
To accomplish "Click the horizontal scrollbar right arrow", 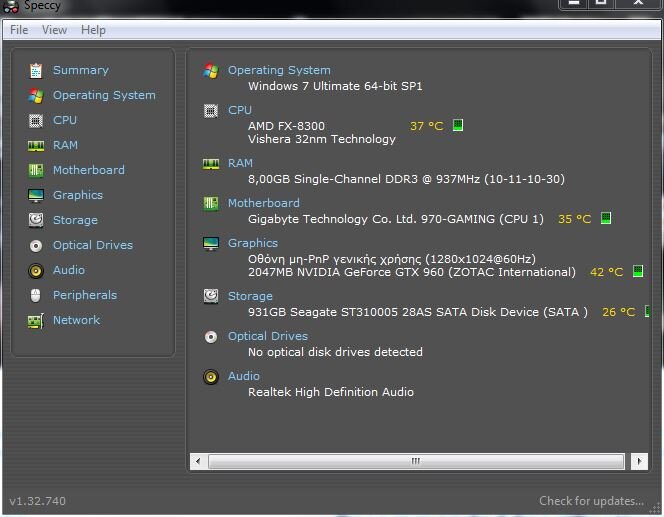I will (x=639, y=461).
